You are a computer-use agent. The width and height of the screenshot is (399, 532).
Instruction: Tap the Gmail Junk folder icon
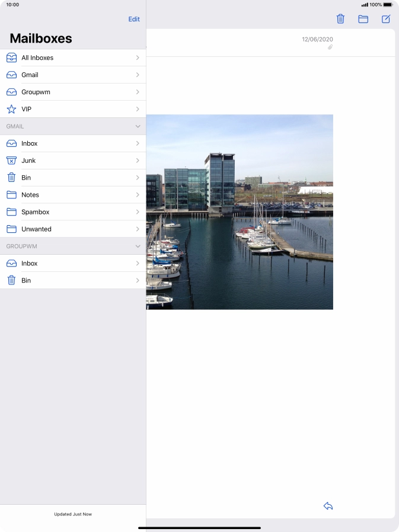(11, 161)
